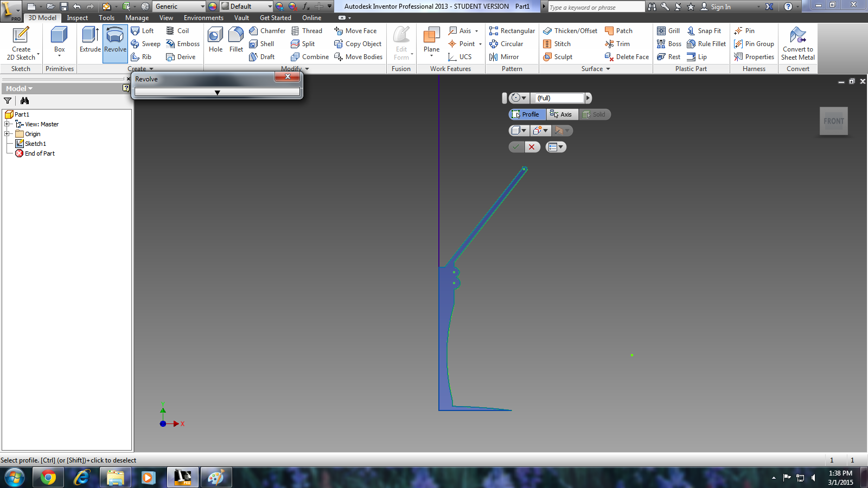Open the Sculpt tool
Viewport: 868px width, 488px height.
click(x=558, y=57)
